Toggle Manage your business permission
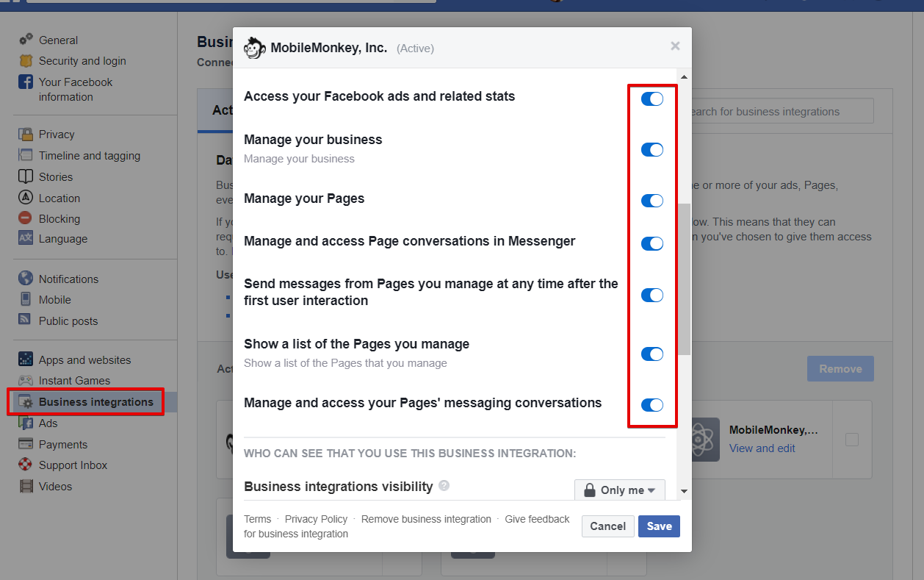This screenshot has width=924, height=580. tap(652, 149)
